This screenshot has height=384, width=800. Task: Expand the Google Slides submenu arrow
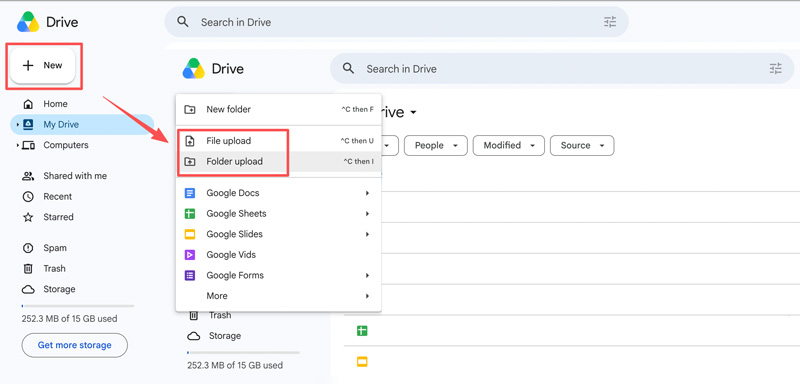click(x=367, y=235)
